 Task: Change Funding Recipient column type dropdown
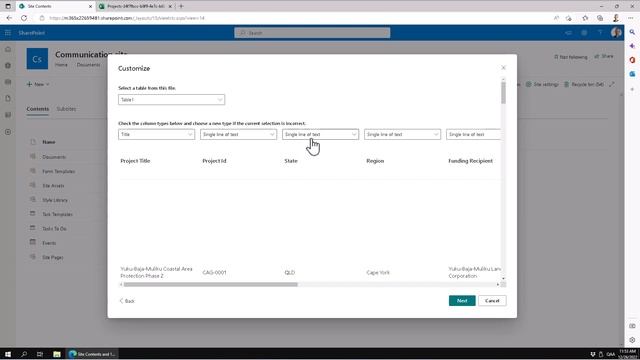473,134
